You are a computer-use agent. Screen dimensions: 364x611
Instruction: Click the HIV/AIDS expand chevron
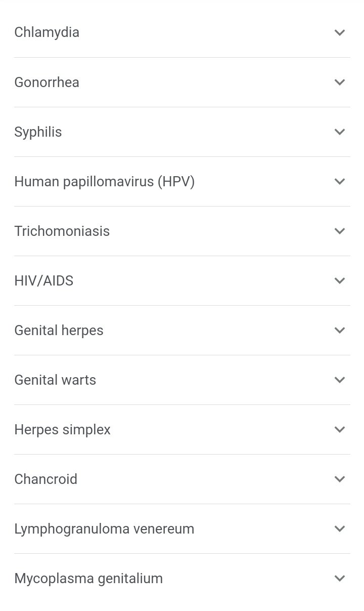[340, 280]
